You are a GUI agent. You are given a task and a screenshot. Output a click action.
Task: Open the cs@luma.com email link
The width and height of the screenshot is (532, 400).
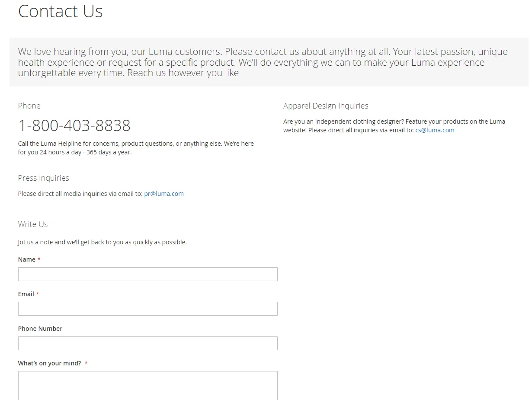pyautogui.click(x=435, y=130)
